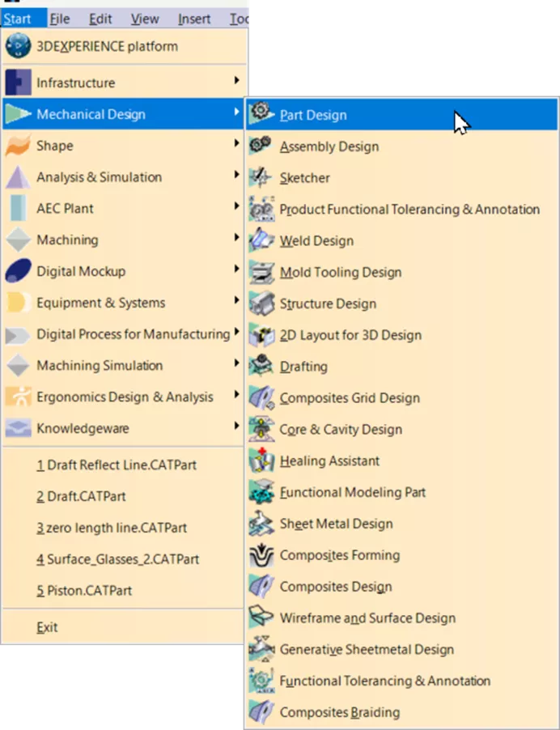Click the 3DEXPERIENCE platform globe icon
The height and width of the screenshot is (730, 560).
[18, 46]
